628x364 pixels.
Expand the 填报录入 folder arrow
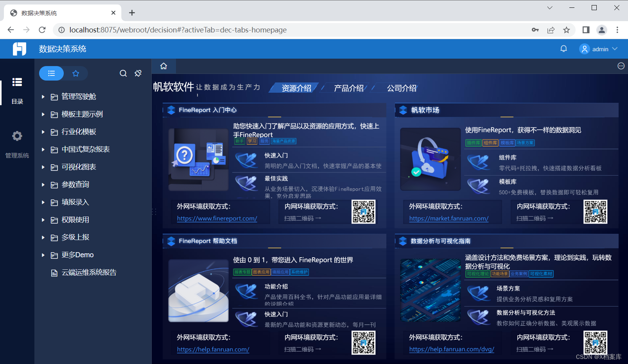click(43, 202)
